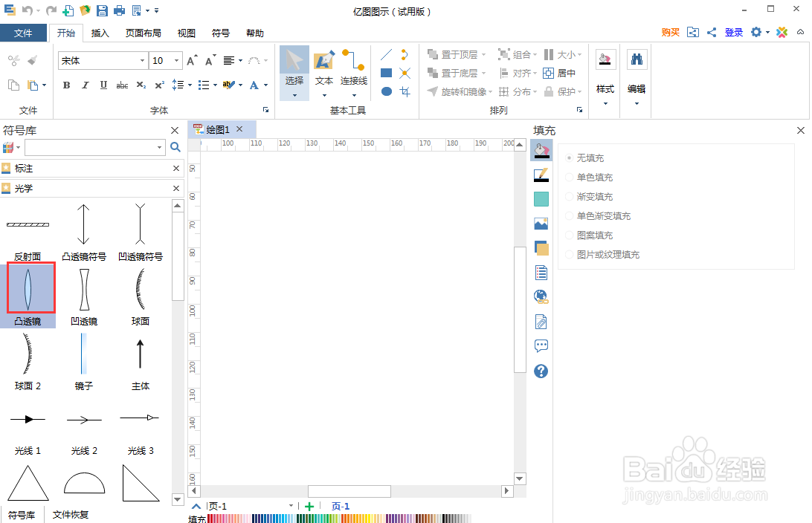
Task: Activate the 选择 select tool
Action: tap(294, 72)
